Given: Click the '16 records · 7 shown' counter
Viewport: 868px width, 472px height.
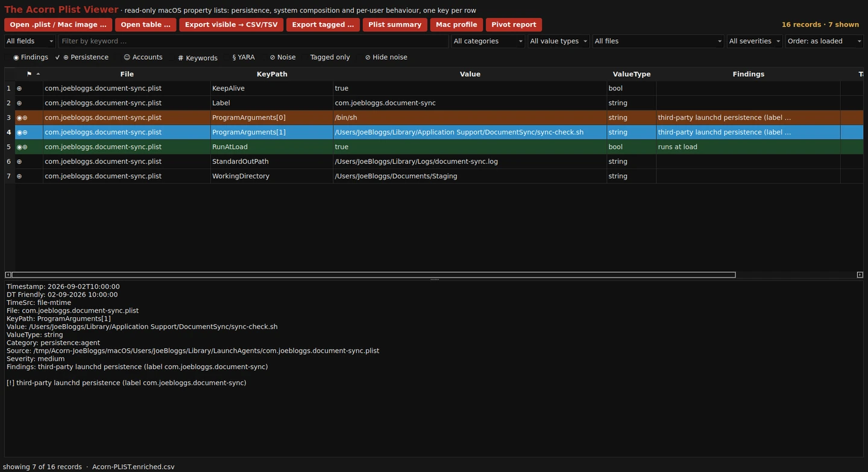Looking at the screenshot, I should pyautogui.click(x=820, y=25).
